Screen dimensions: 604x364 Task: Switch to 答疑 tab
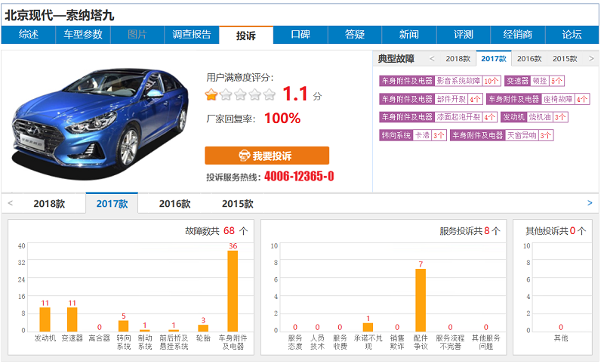(x=354, y=35)
